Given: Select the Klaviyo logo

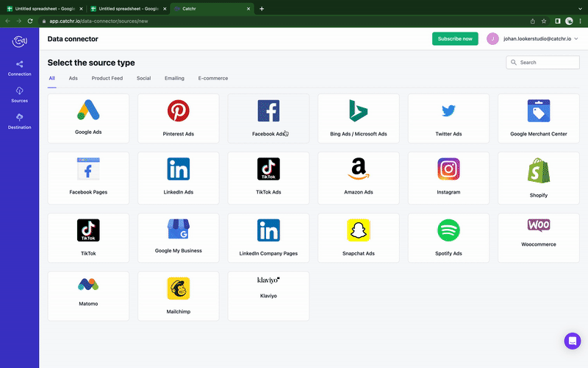Looking at the screenshot, I should tap(268, 280).
